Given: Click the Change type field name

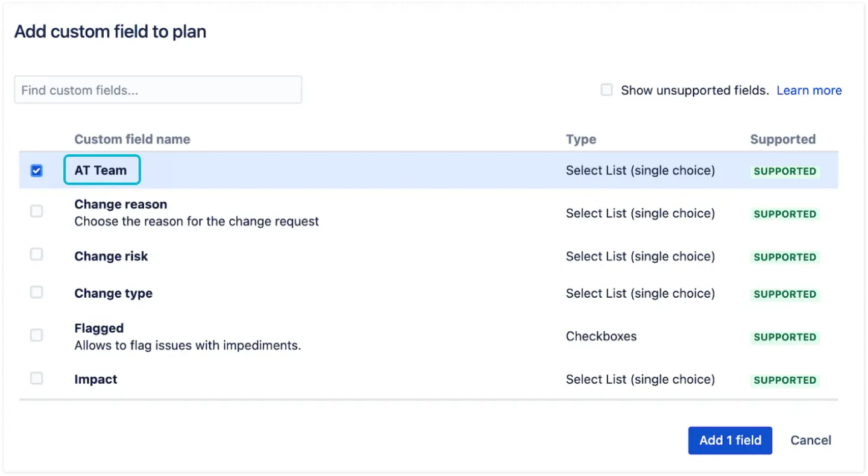Looking at the screenshot, I should (113, 293).
